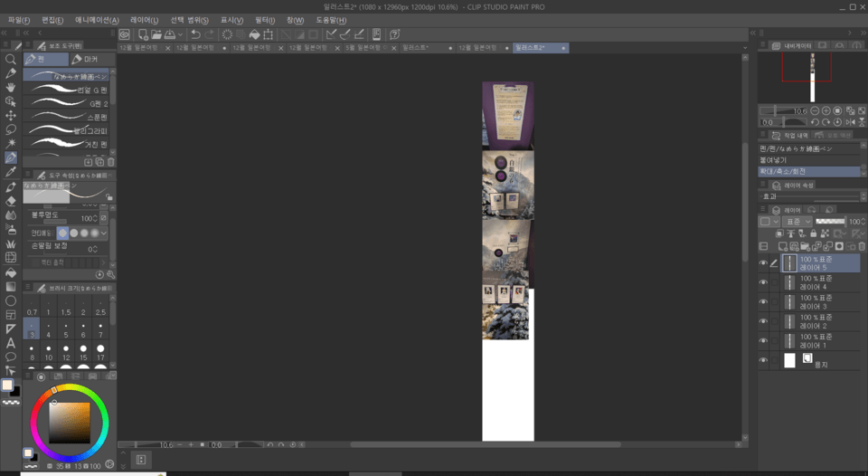Viewport: 868px width, 476px height.
Task: Create new raster layer icon
Action: pyautogui.click(x=782, y=246)
